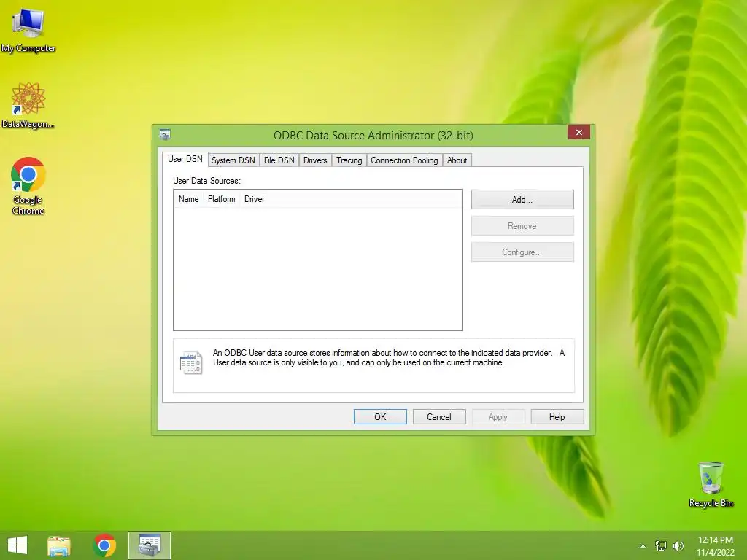Viewport: 747px width, 560px height.
Task: Open the network tray icon
Action: pyautogui.click(x=661, y=545)
